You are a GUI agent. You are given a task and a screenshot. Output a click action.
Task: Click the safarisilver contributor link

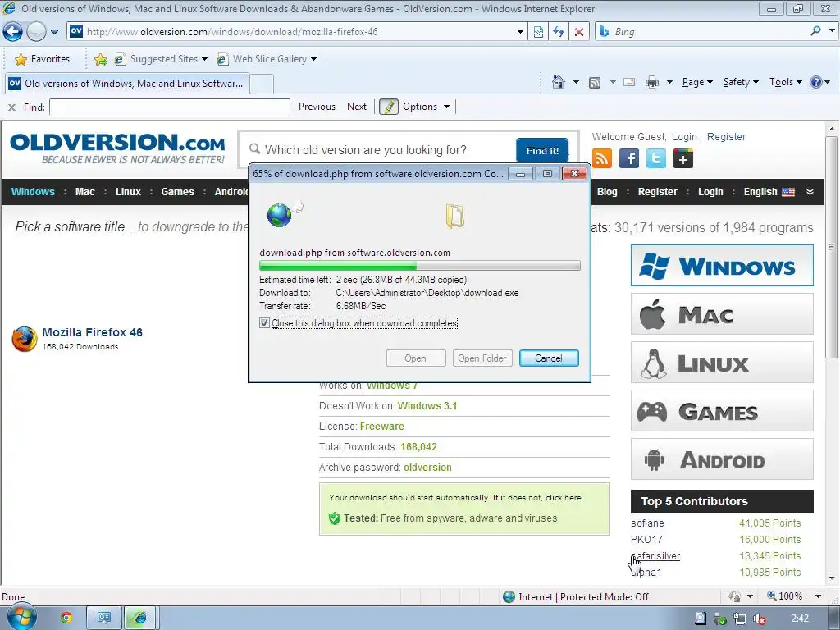pos(655,556)
